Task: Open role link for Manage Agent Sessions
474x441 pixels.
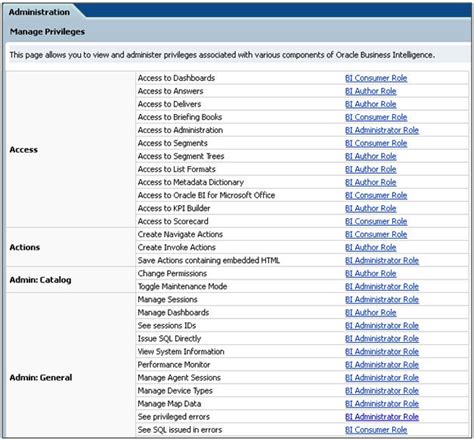Action: [382, 378]
